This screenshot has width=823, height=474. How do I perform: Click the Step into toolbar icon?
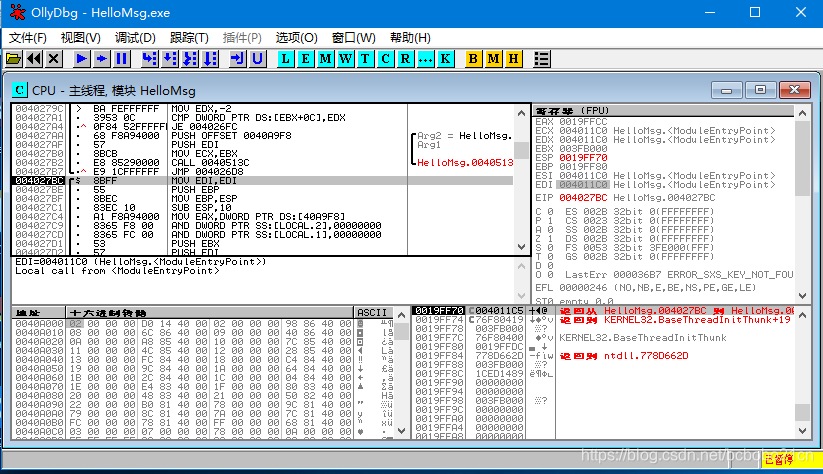tap(150, 59)
